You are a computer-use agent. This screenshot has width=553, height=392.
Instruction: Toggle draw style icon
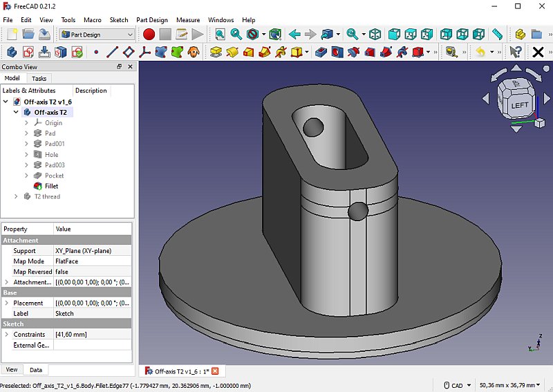click(x=252, y=35)
